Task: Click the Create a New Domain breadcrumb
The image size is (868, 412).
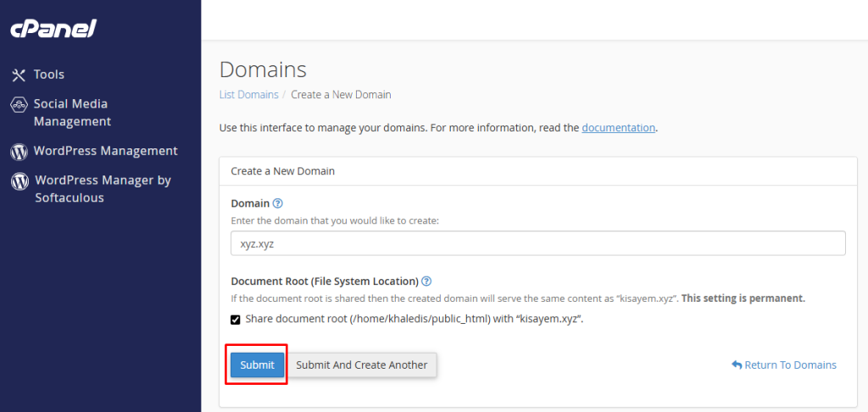Action: [341, 95]
